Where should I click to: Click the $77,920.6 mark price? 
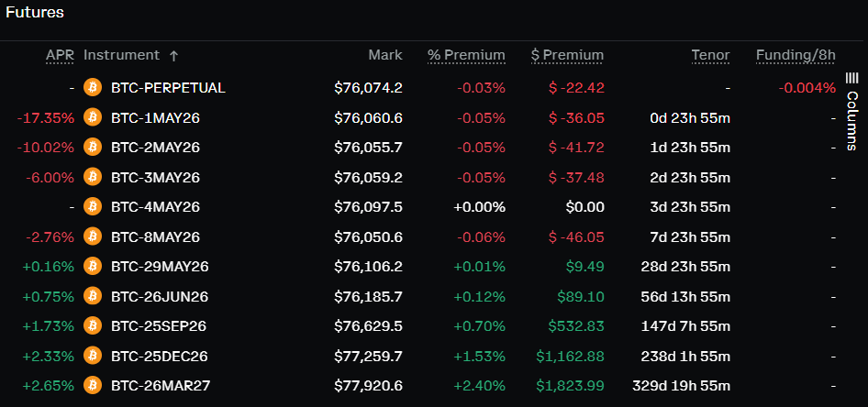click(368, 385)
